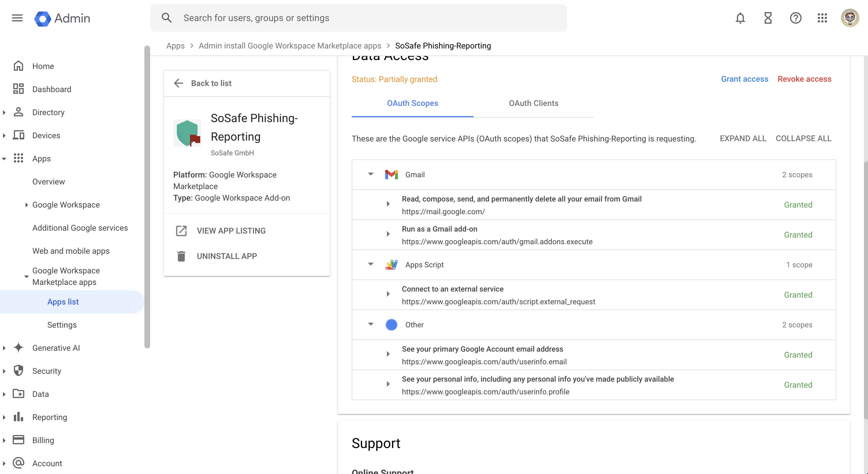
Task: Open the main hamburger menu
Action: tap(17, 18)
